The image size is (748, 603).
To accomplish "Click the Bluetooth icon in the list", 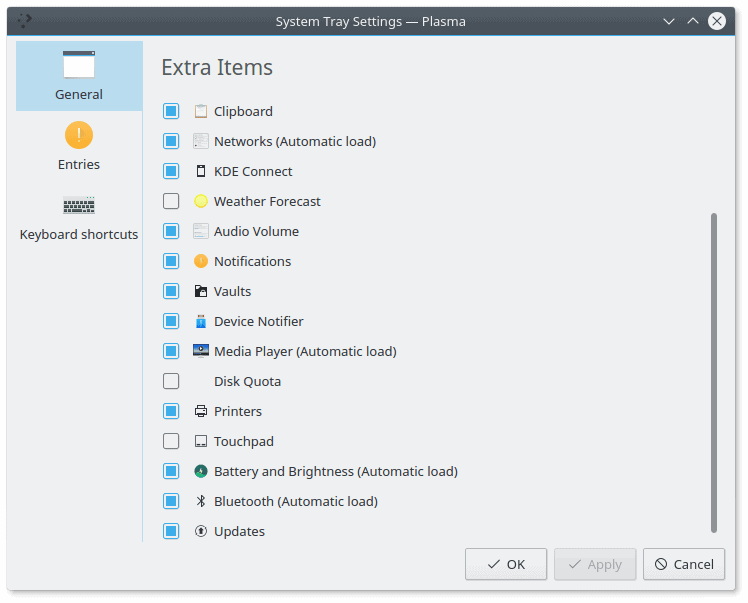I will point(201,501).
